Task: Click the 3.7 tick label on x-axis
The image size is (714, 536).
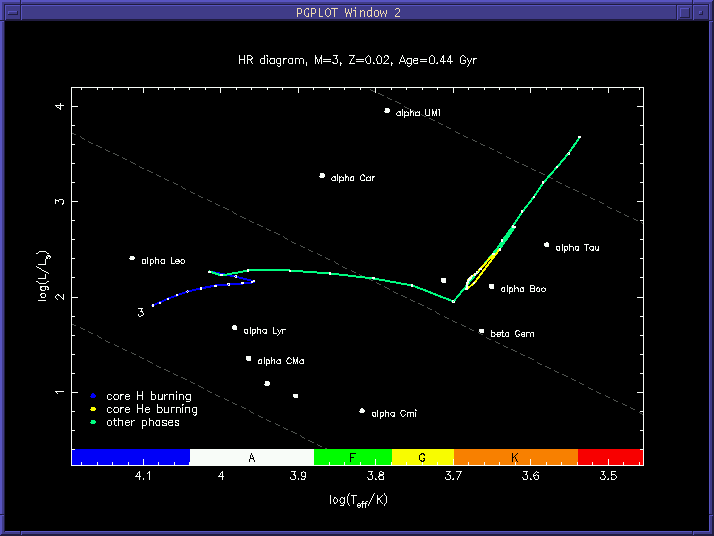Action: tap(453, 476)
